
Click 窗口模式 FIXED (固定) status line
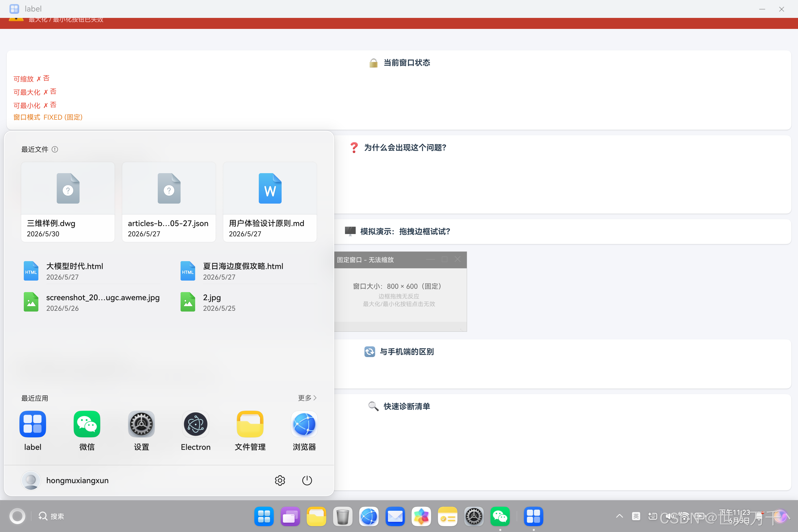click(48, 117)
